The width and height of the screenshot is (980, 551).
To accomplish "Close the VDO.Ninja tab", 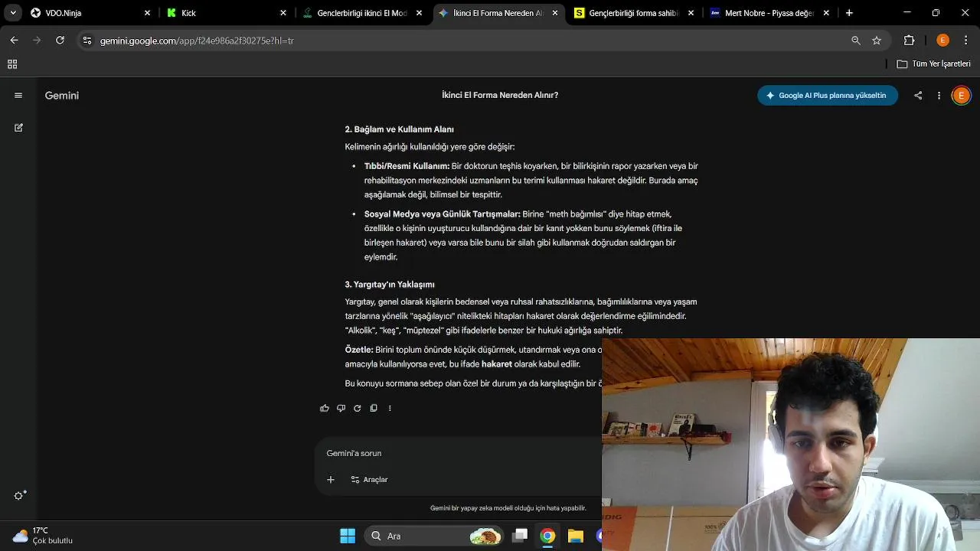I will [x=148, y=13].
